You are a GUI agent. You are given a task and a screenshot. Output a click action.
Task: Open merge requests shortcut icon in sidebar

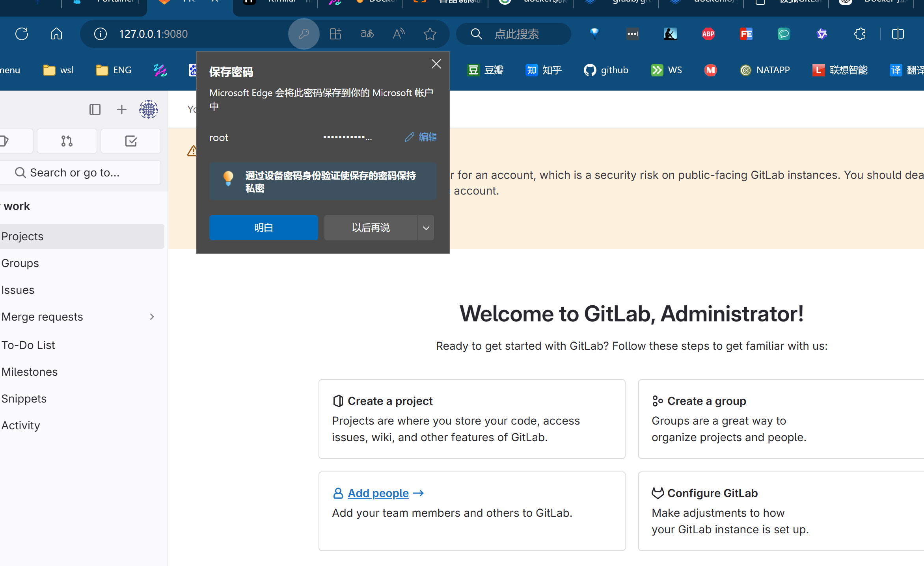tap(67, 141)
